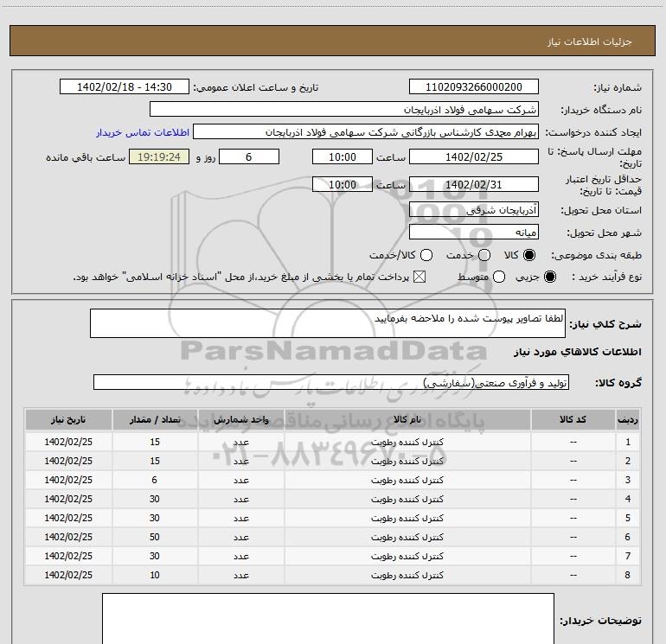Viewport: 666px width, 644px height.
Task: Click row 3 item name کنترل کننده رطوبت
Action: click(x=407, y=480)
